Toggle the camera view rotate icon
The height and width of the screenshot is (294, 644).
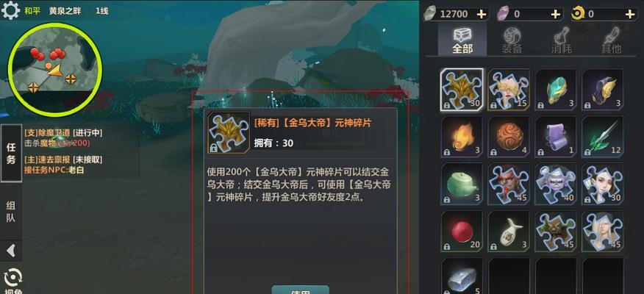12,278
